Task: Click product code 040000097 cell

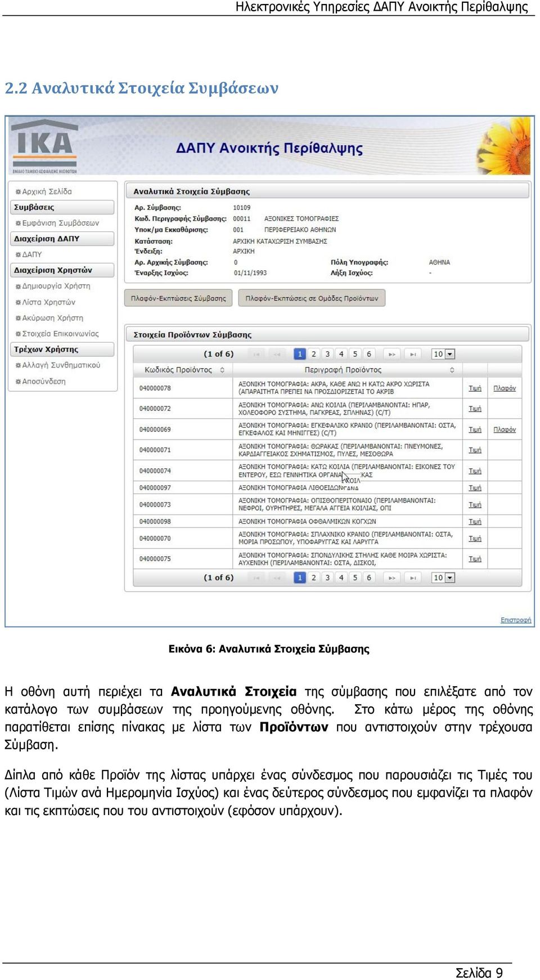Action: coord(183,488)
